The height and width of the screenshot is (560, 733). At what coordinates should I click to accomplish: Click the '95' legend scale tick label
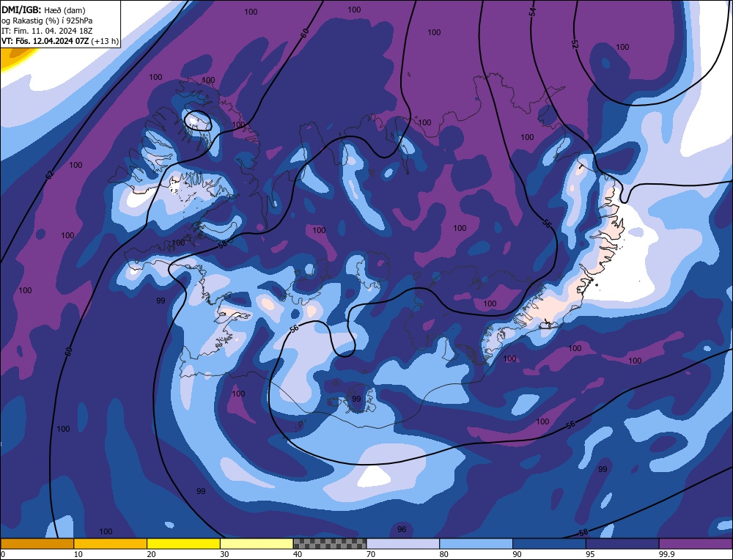(590, 554)
